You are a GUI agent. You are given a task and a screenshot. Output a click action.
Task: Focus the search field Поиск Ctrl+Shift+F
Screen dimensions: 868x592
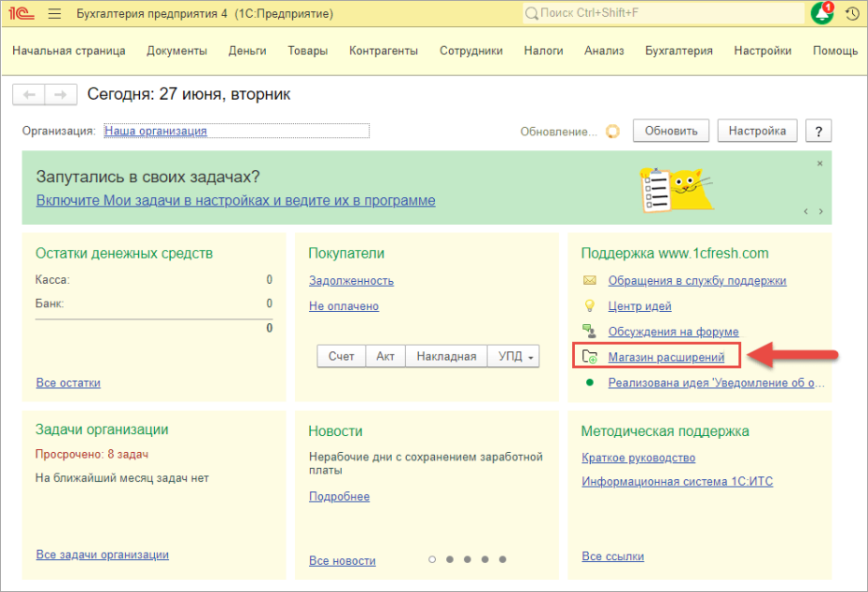tap(664, 13)
